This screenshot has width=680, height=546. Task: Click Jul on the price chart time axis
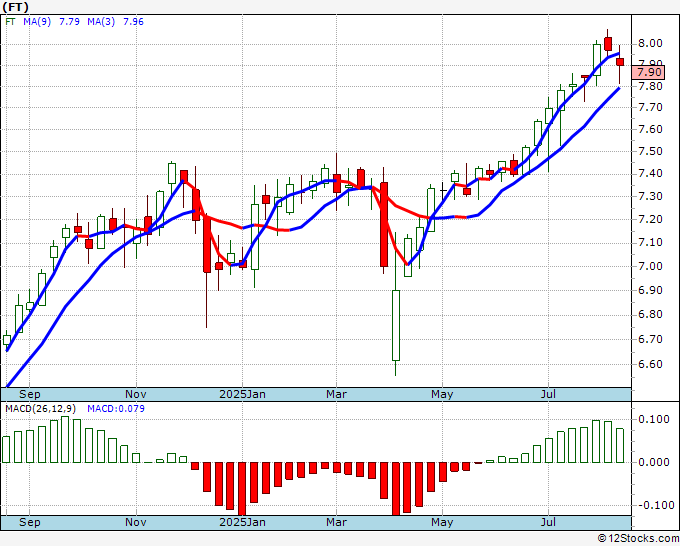point(548,394)
